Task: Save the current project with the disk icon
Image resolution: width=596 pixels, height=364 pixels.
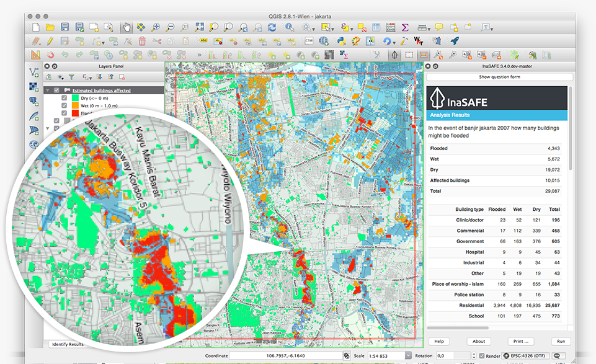Action: 65,27
